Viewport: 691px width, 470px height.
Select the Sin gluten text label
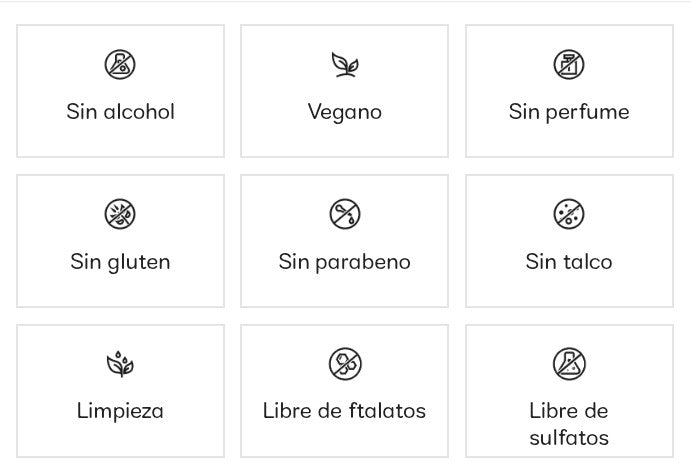(x=120, y=262)
